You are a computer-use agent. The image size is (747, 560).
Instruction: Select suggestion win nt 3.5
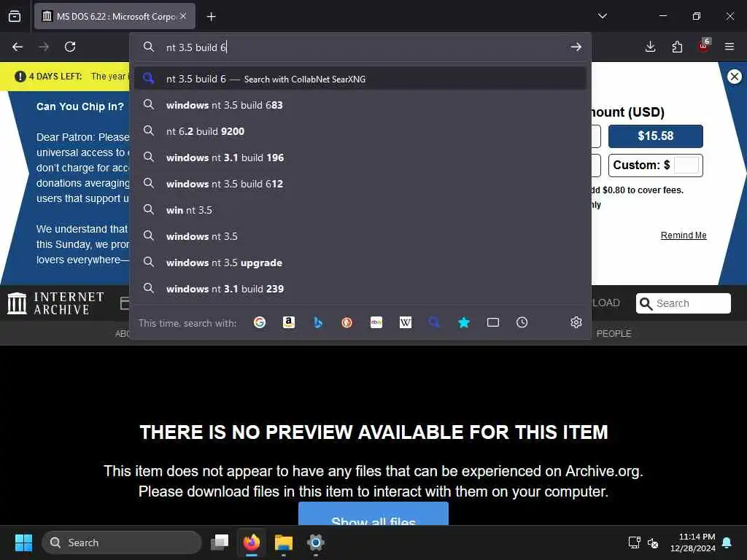click(x=360, y=210)
